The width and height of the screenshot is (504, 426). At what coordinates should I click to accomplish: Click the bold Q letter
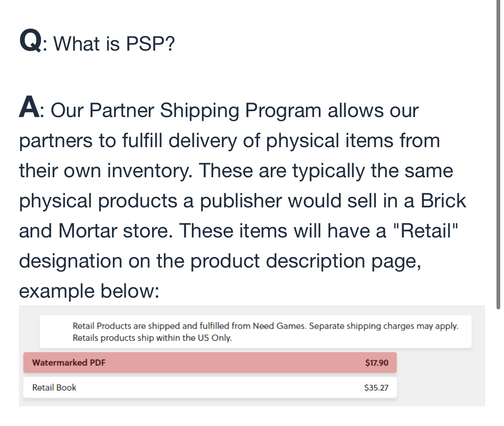[30, 42]
